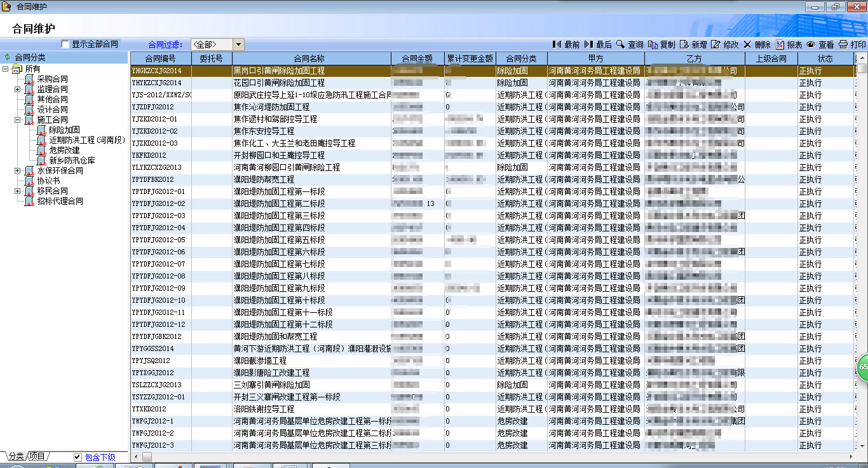Open the 合同过滤 dropdown
This screenshot has width=868, height=468.
238,45
